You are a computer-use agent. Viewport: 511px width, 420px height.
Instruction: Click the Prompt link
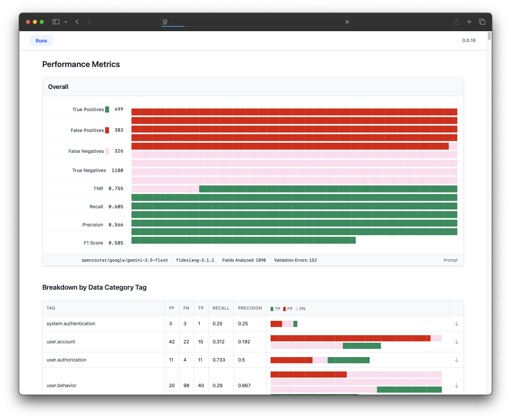point(450,260)
